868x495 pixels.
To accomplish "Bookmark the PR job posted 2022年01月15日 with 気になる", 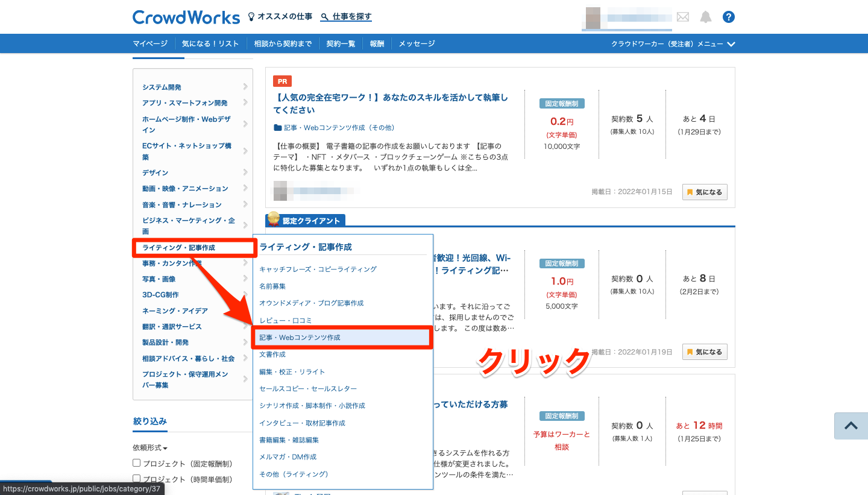I will (x=705, y=192).
